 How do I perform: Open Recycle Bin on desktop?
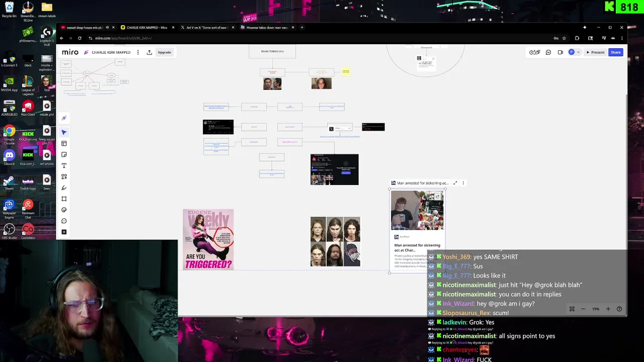point(9,10)
